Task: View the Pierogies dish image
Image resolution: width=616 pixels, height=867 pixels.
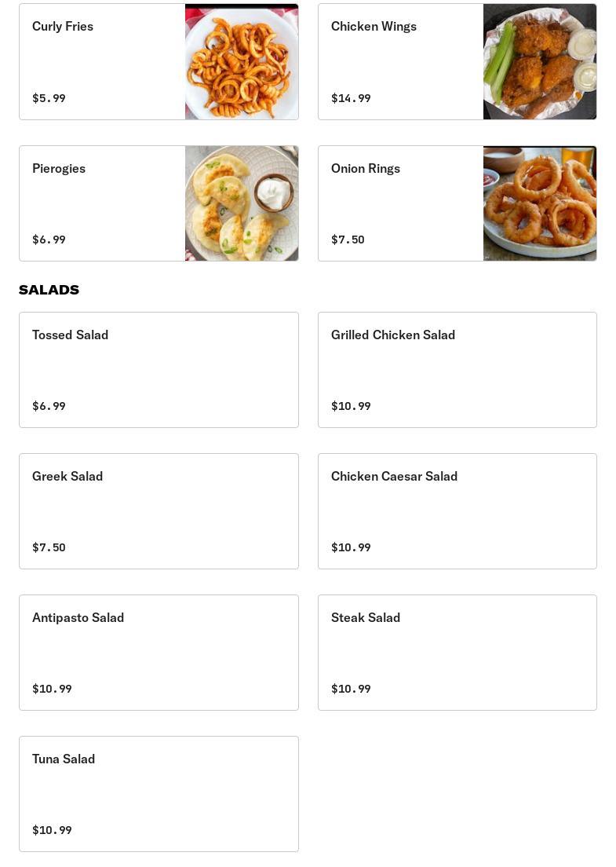Action: point(242,203)
